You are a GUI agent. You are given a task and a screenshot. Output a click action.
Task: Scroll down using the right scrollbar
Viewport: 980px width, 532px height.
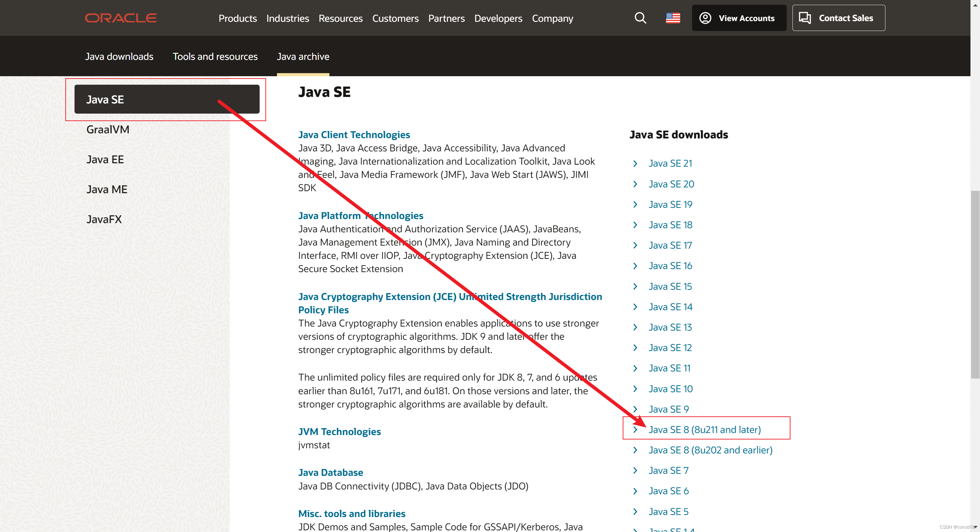click(976, 529)
